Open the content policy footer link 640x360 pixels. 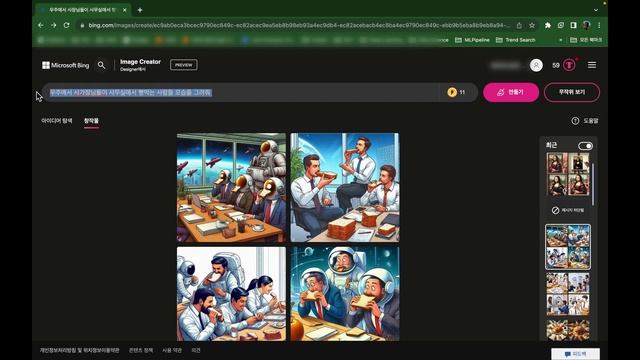pos(141,350)
